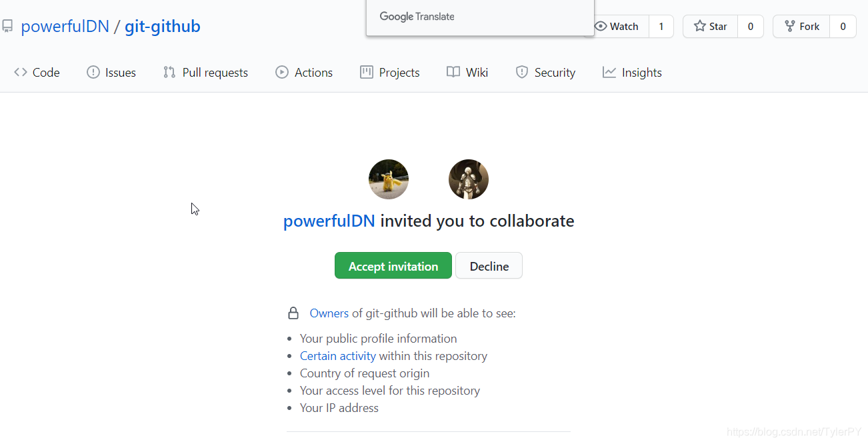Open powerfulDN link in the invitation heading

click(329, 221)
